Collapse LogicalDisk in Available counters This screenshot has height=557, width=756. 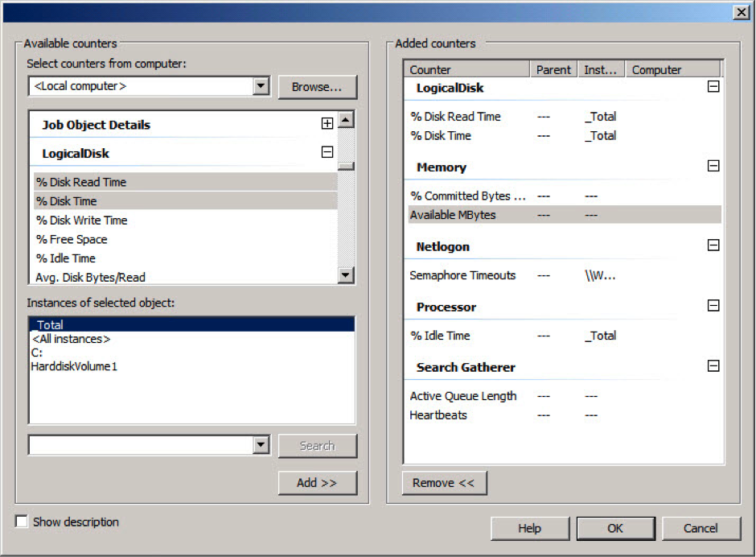point(327,152)
